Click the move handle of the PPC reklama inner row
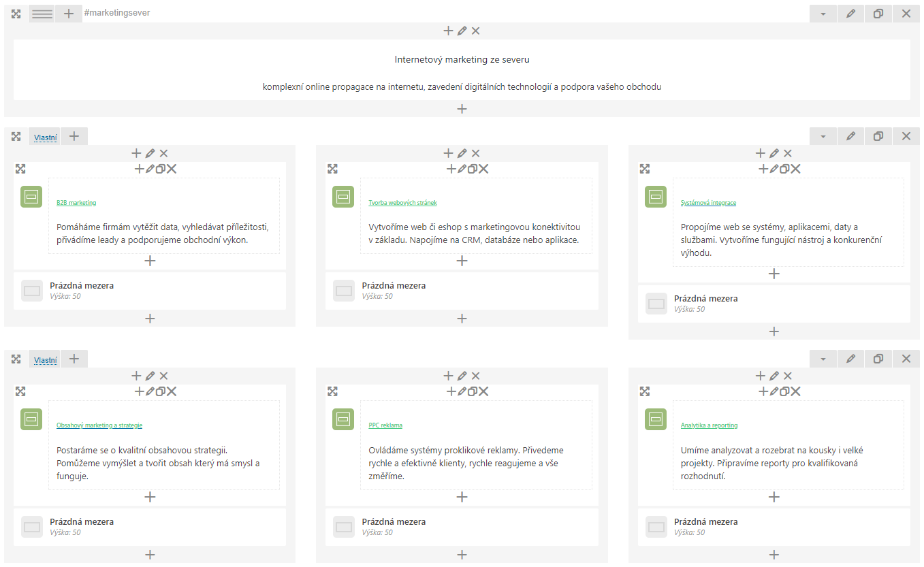Image resolution: width=924 pixels, height=567 pixels. [x=332, y=391]
